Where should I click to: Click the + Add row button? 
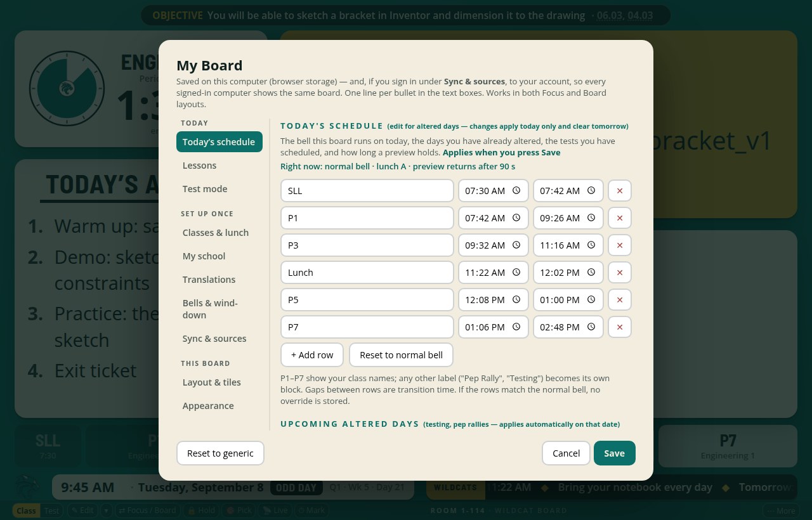click(x=312, y=354)
